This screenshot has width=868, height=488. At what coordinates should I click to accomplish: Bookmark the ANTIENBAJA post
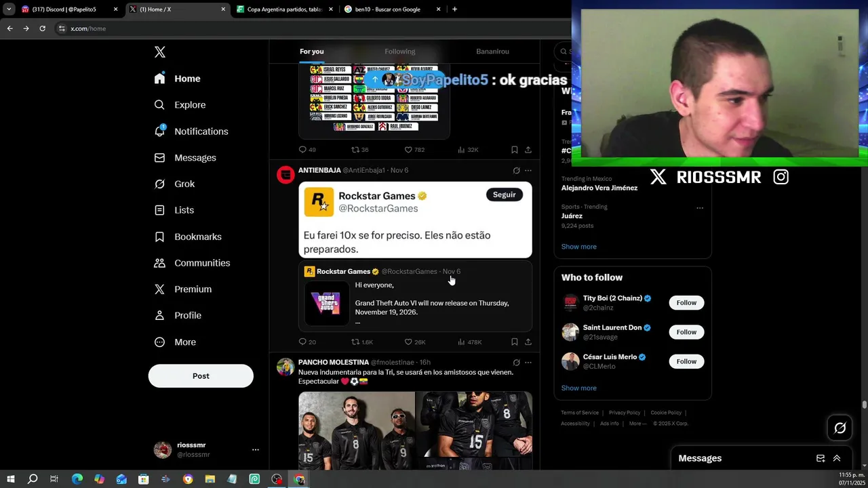[x=514, y=342]
